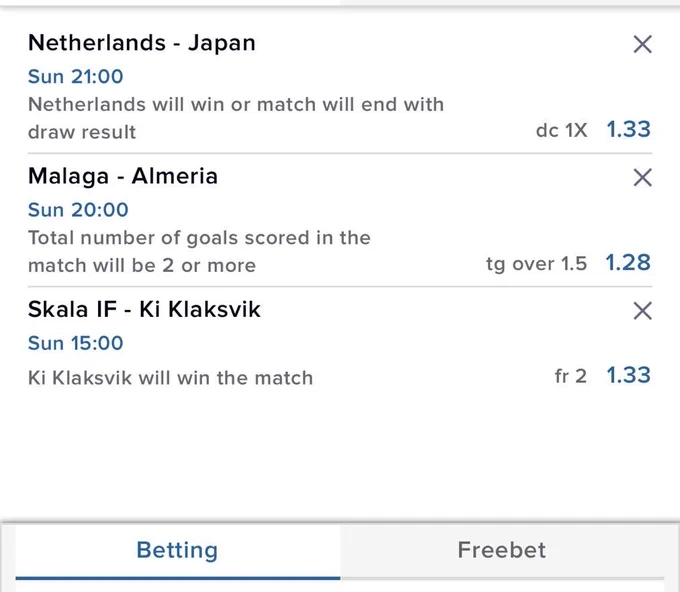Click the dc 1X odds 1.33
This screenshot has height=592, width=680.
(x=628, y=129)
